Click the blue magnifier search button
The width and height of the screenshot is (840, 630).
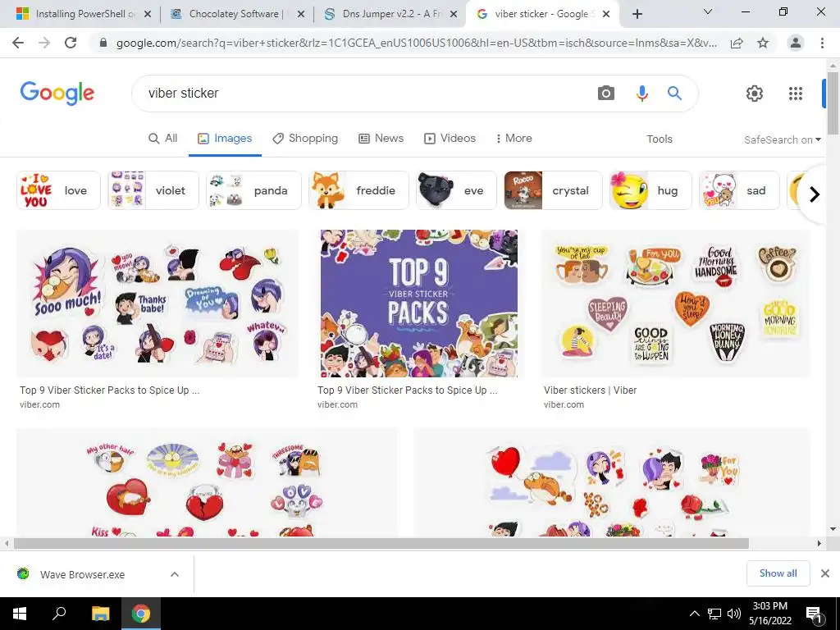[674, 94]
